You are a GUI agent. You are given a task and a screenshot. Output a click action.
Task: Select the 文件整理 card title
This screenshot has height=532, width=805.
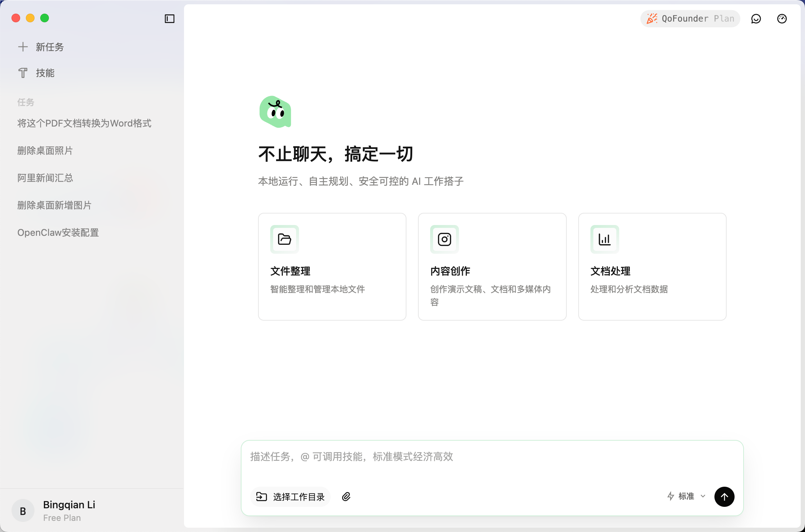290,271
